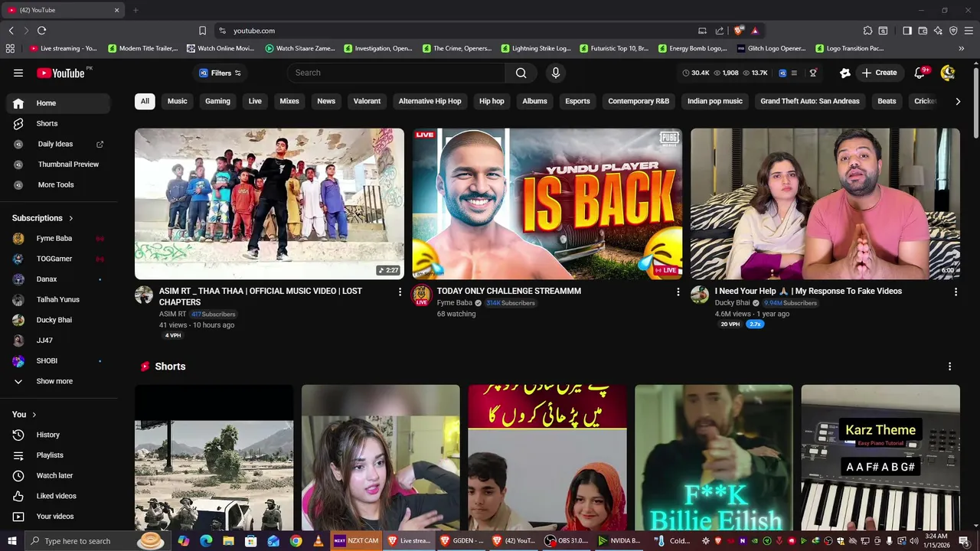Open the notifications bell
Viewport: 980px width, 551px height.
pyautogui.click(x=920, y=73)
